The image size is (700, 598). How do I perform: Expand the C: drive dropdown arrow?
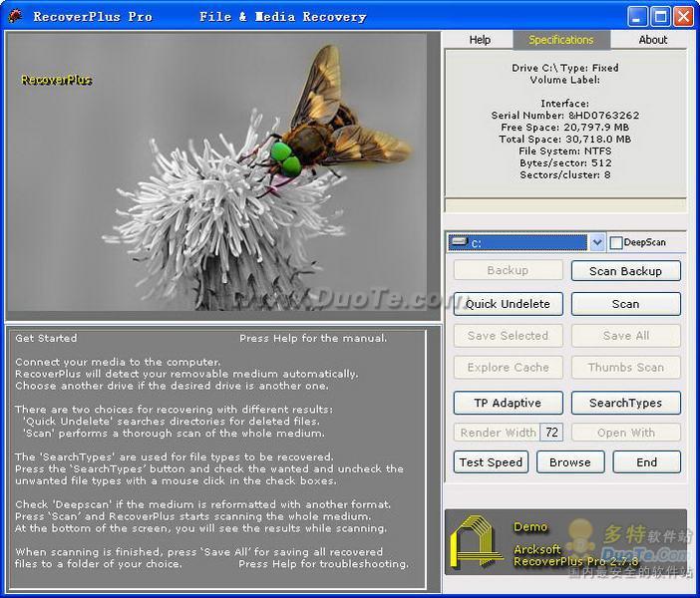(x=597, y=243)
